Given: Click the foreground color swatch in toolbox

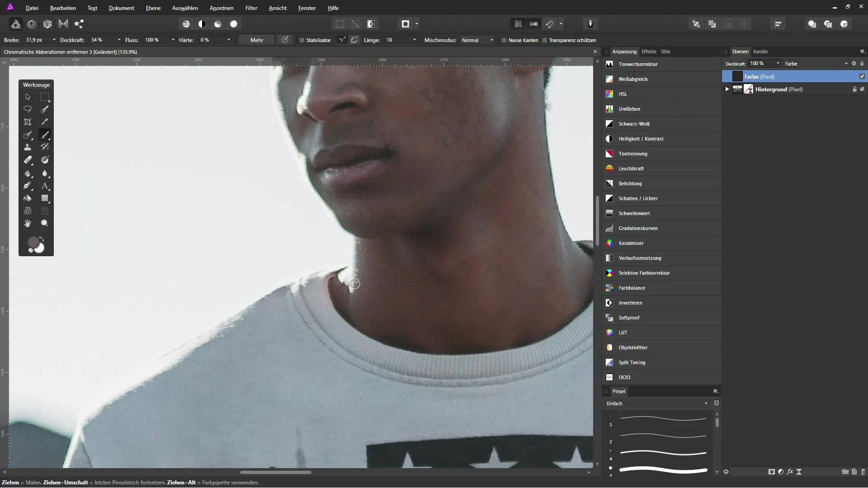Looking at the screenshot, I should [33, 243].
